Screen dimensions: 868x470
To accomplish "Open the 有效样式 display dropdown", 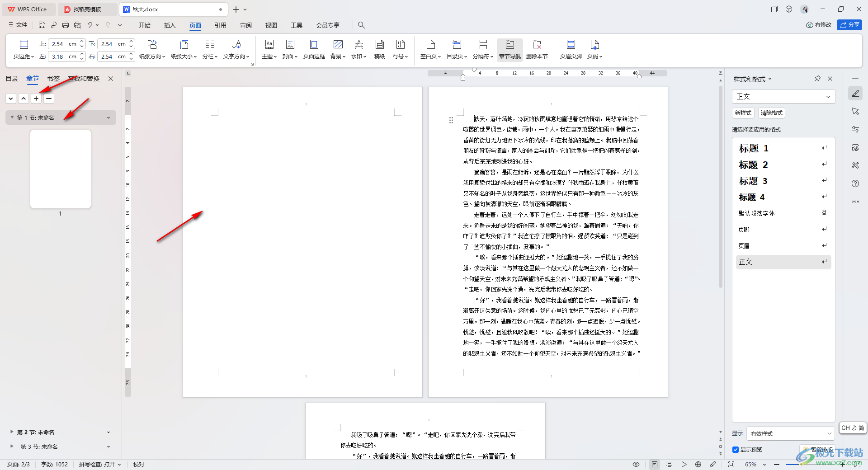I will [790, 433].
